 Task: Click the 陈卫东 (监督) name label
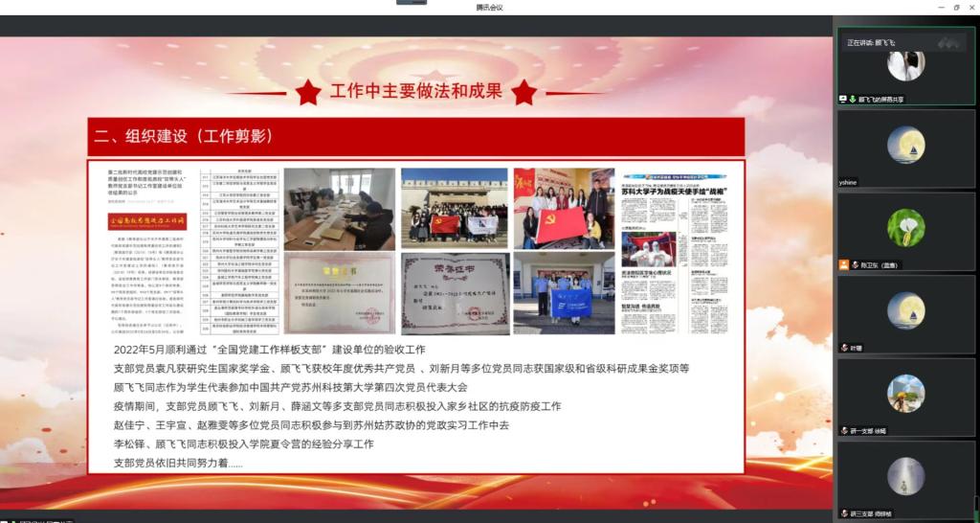click(x=880, y=265)
